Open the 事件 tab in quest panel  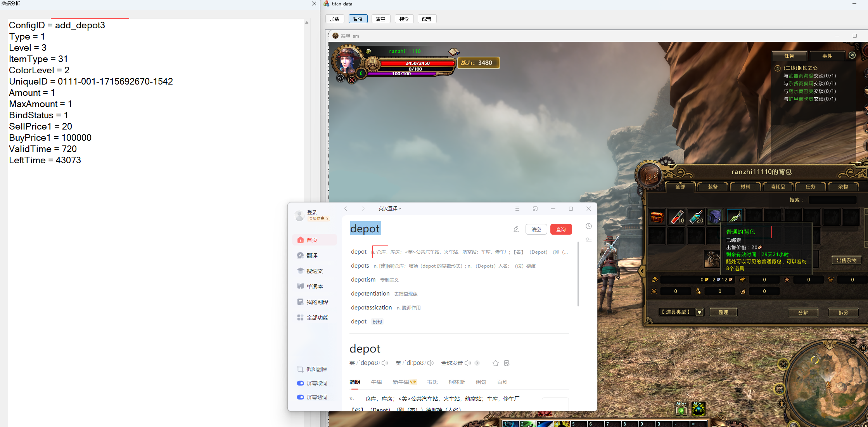pos(827,56)
